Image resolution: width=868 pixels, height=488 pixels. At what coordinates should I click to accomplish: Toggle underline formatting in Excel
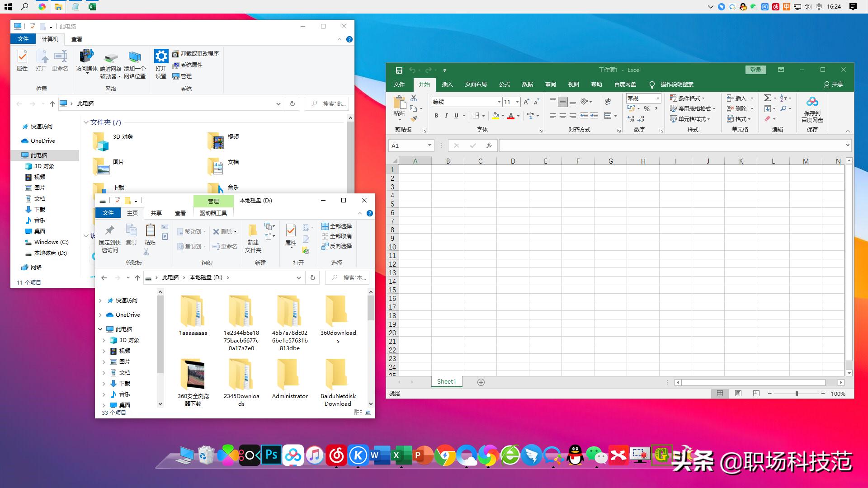(x=456, y=116)
